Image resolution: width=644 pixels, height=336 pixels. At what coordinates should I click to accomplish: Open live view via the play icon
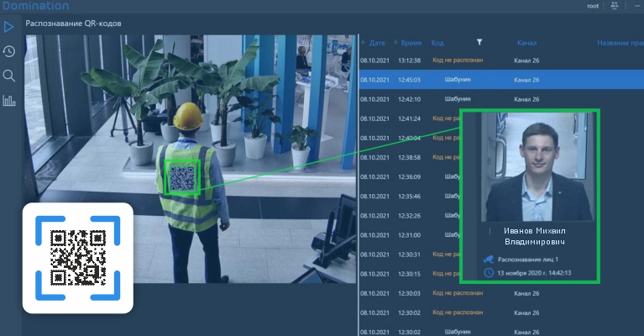[x=9, y=27]
